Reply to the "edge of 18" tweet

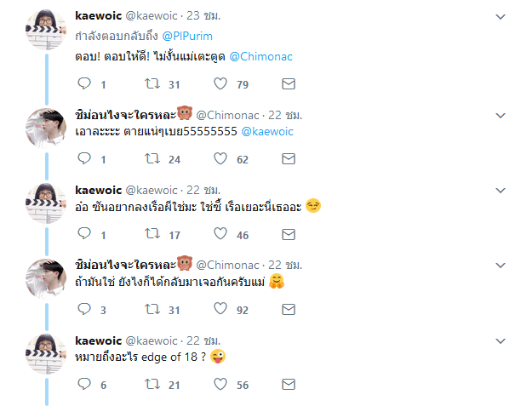(84, 385)
